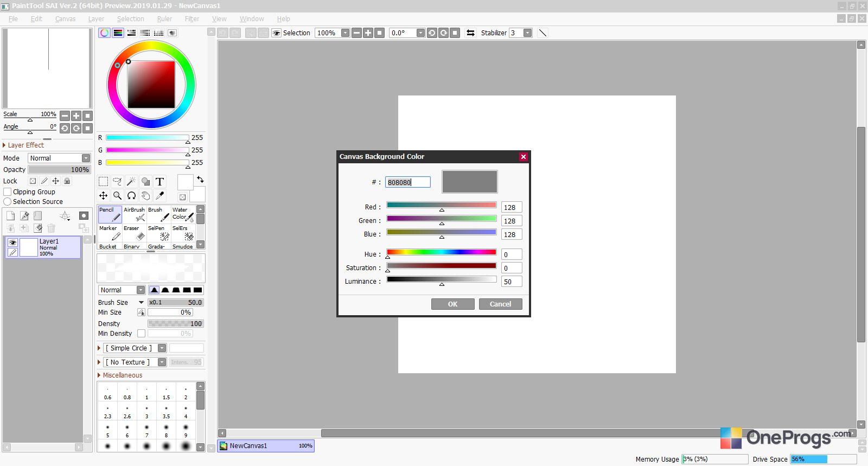Select the Zoom magnifier tool
Image resolution: width=868 pixels, height=466 pixels.
117,196
